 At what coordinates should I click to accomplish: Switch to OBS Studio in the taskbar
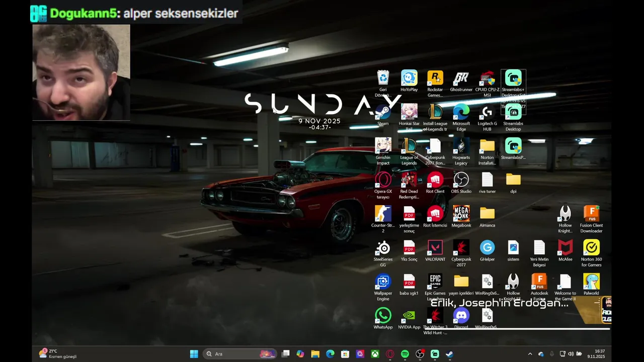[420, 354]
